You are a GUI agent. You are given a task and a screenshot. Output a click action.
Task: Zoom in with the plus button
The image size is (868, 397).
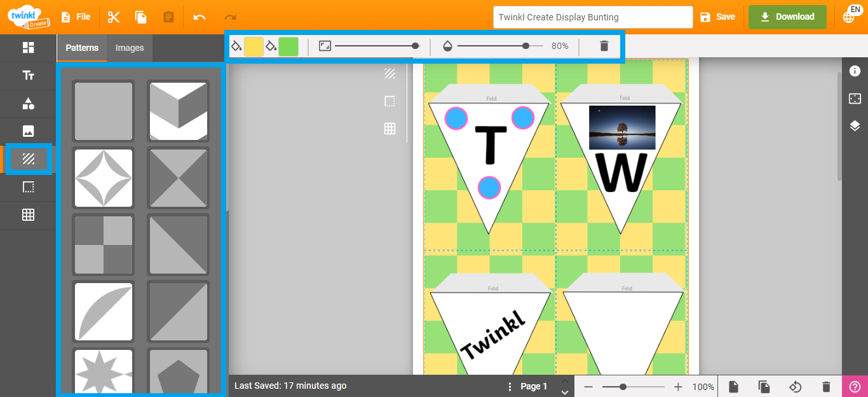tap(678, 387)
